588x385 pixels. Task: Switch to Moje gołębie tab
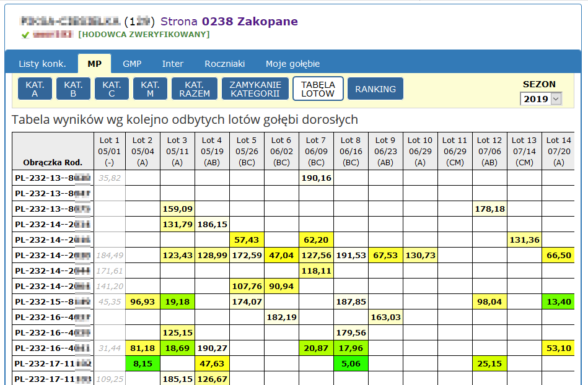click(292, 64)
